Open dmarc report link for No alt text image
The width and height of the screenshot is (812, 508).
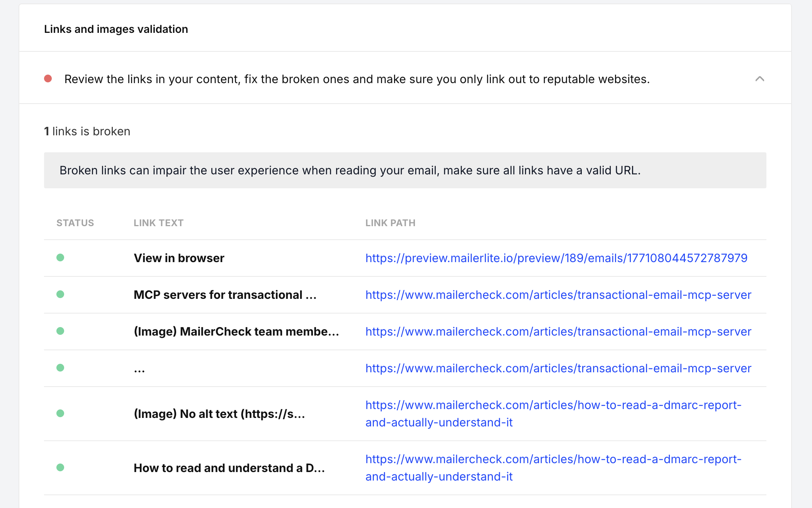click(x=553, y=405)
